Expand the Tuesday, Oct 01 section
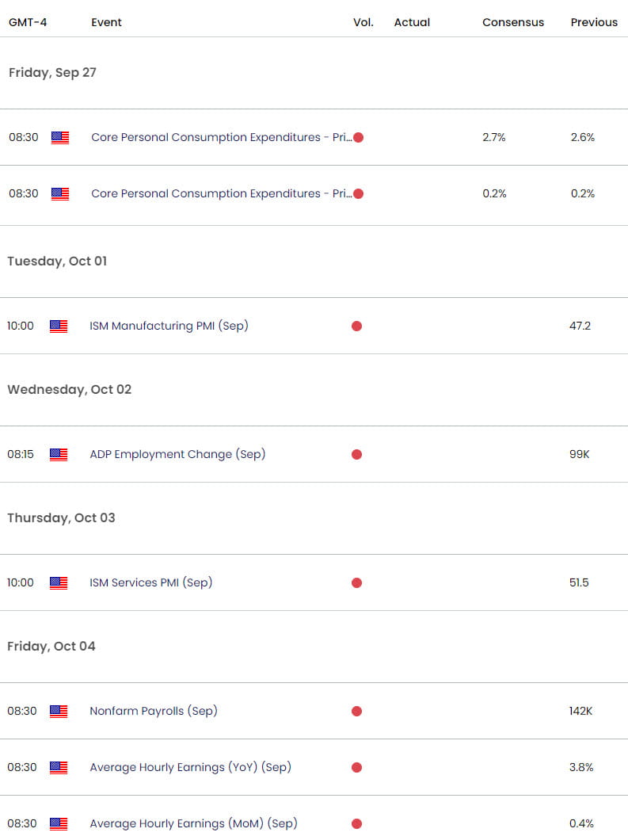Viewport: 628px width, 840px height. [x=57, y=261]
